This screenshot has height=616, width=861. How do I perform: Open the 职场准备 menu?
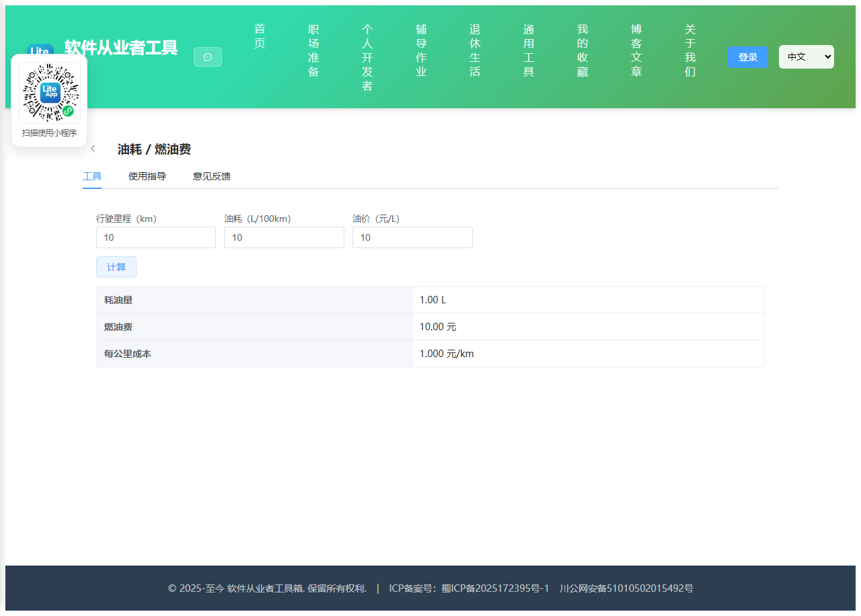click(313, 50)
